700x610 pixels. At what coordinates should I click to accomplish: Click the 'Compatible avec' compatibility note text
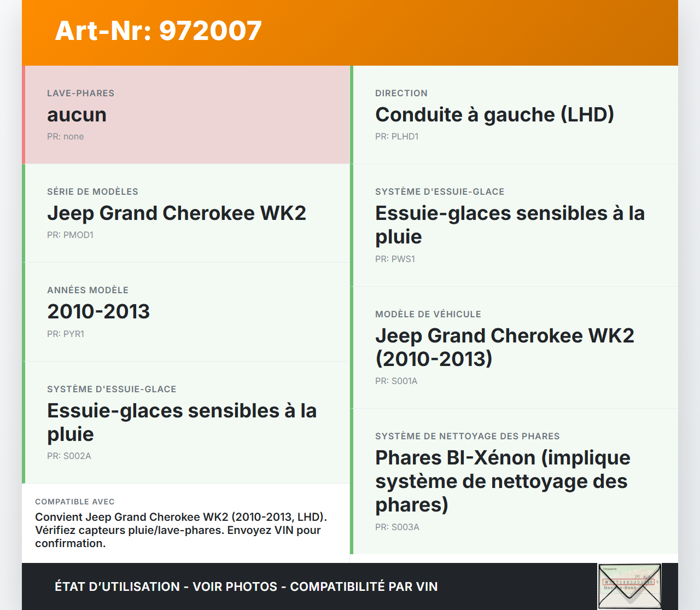click(x=180, y=530)
